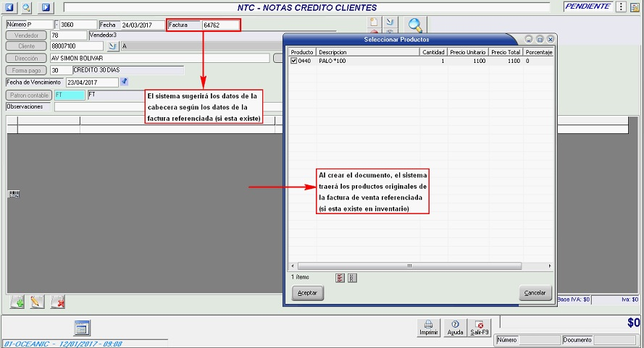Open the Cliente lookup arrow button
Image resolution: width=644 pixels, height=348 pixels.
point(112,46)
